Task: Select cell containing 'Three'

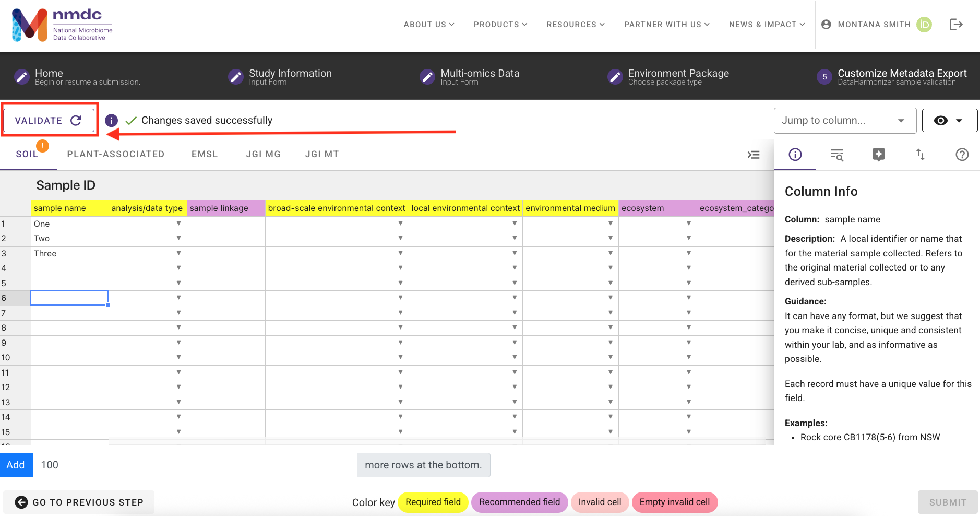Action: click(69, 253)
